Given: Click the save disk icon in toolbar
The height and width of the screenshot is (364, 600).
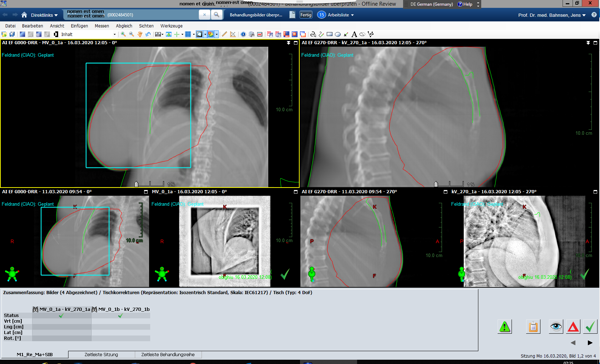Looking at the screenshot, I should click(12, 34).
